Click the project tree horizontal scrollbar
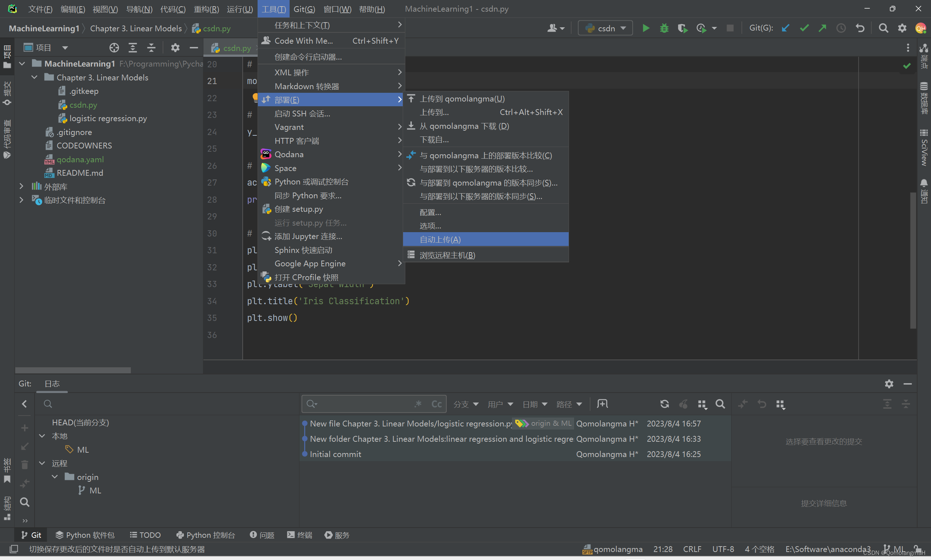The image size is (931, 560). pyautogui.click(x=73, y=370)
